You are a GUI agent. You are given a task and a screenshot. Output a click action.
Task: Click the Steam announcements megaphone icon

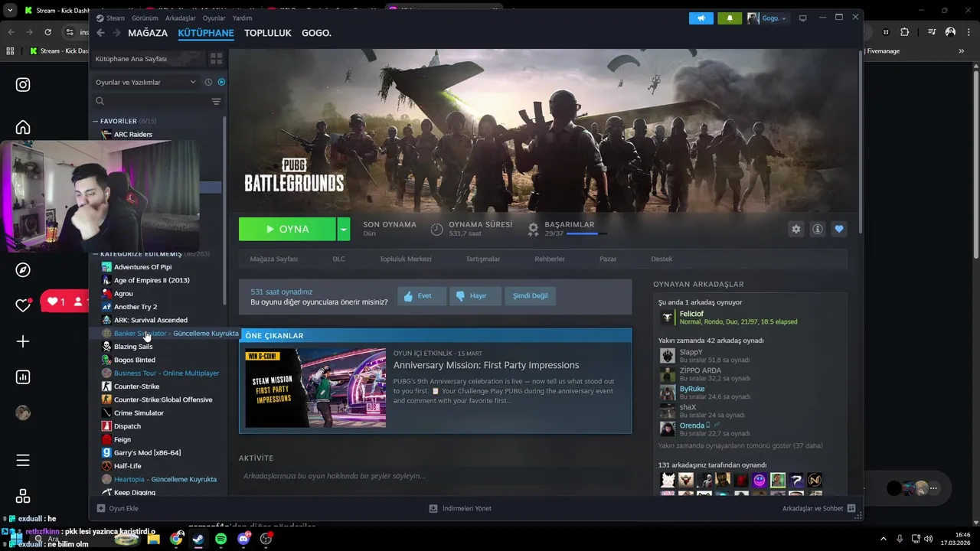(701, 18)
